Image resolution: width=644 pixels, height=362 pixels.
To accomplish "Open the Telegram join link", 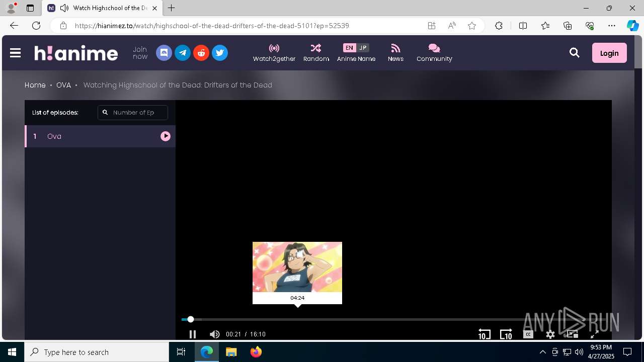I will coord(183,53).
